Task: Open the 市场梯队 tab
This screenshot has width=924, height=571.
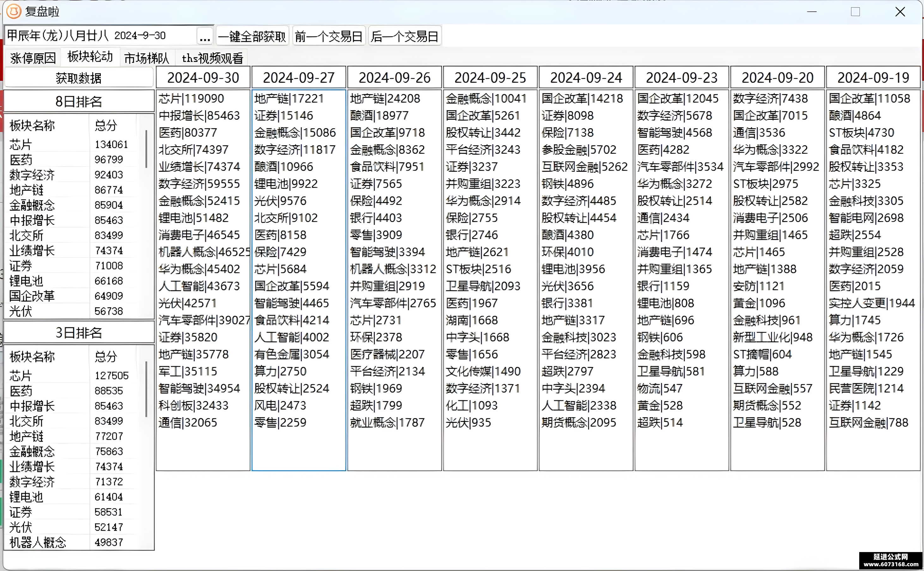Action: click(x=147, y=58)
